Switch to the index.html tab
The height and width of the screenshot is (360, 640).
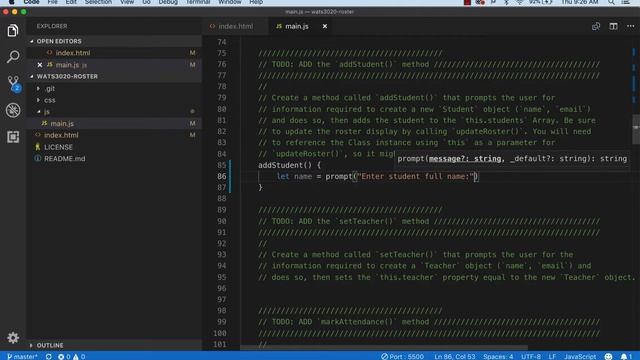(x=231, y=26)
